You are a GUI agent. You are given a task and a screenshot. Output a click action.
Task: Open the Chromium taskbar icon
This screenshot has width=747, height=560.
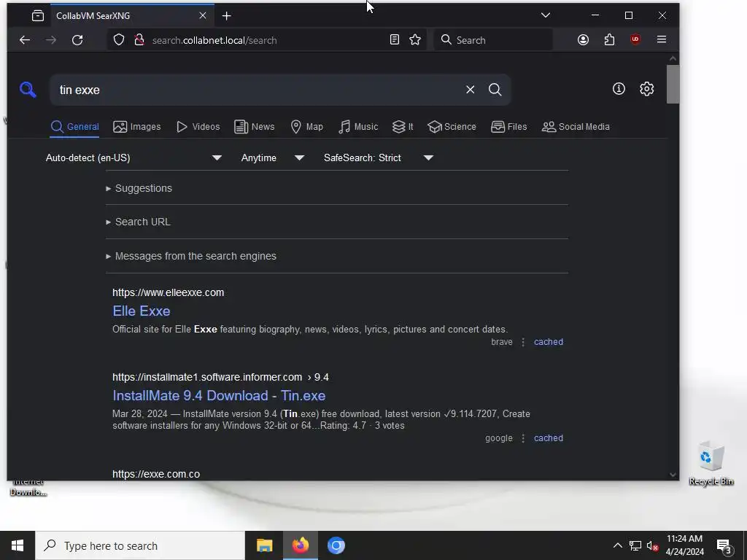point(336,545)
